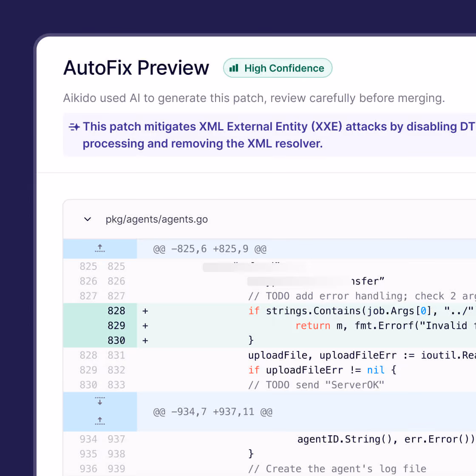Click line number 937 in the second hunk
This screenshot has width=476, height=476.
[116, 439]
